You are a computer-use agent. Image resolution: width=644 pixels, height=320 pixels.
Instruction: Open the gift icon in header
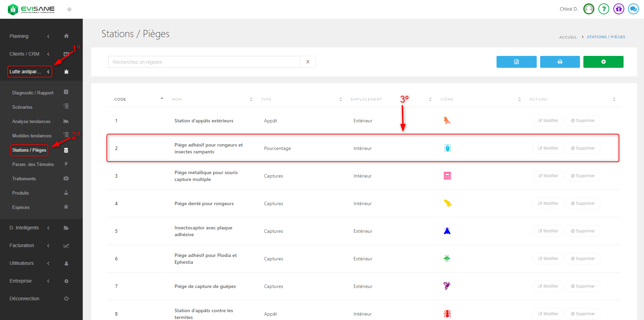click(x=618, y=9)
